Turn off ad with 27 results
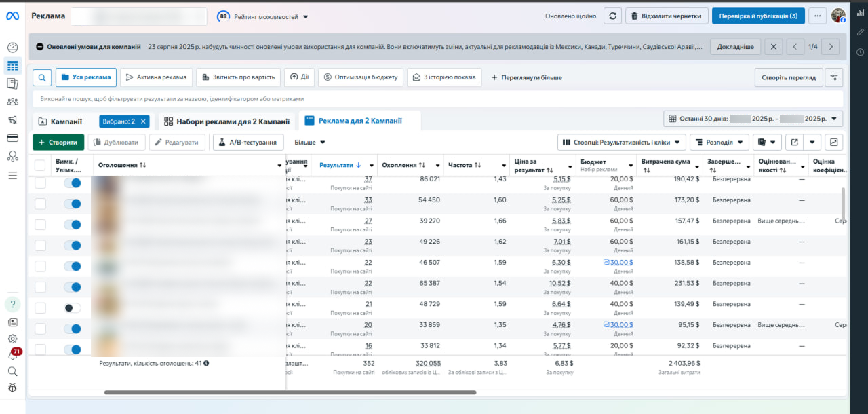868x414 pixels. (x=72, y=225)
